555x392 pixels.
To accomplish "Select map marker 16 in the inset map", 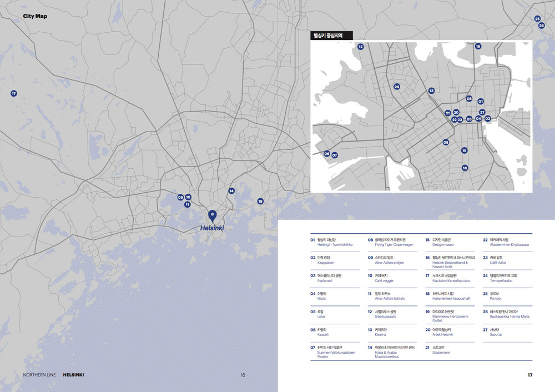I will coord(465,168).
